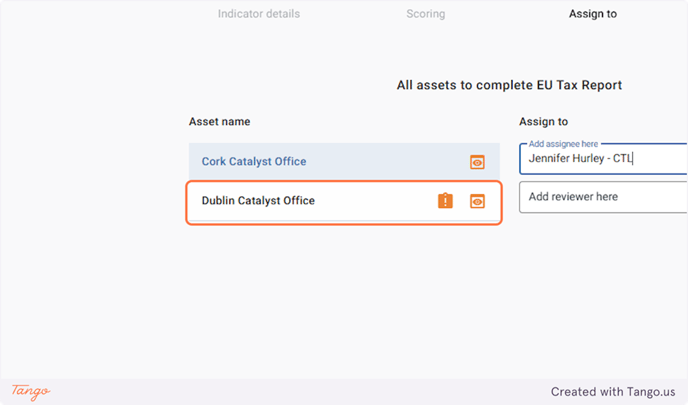Select the Cork Catalyst Office asset name
This screenshot has height=405, width=688.
pyautogui.click(x=254, y=161)
